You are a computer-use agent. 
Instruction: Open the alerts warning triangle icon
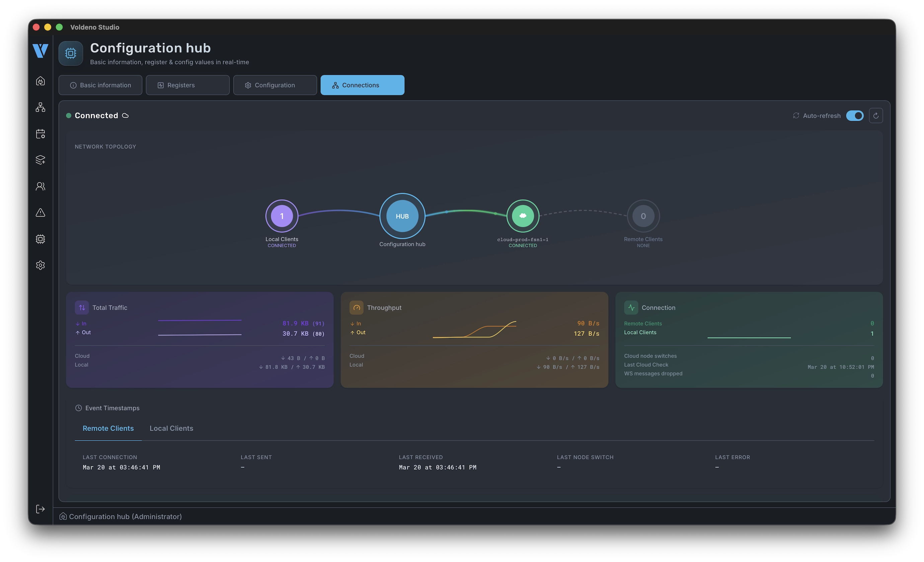41,212
